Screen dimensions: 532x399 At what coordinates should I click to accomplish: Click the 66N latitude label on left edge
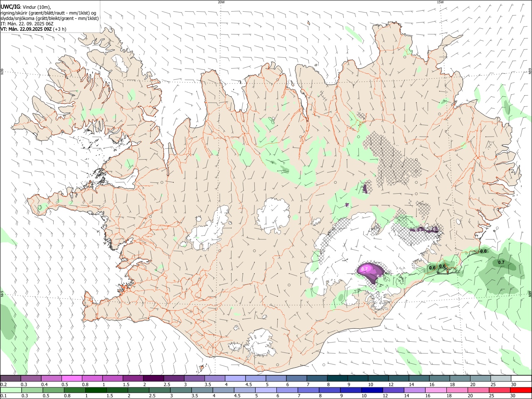click(x=2, y=71)
